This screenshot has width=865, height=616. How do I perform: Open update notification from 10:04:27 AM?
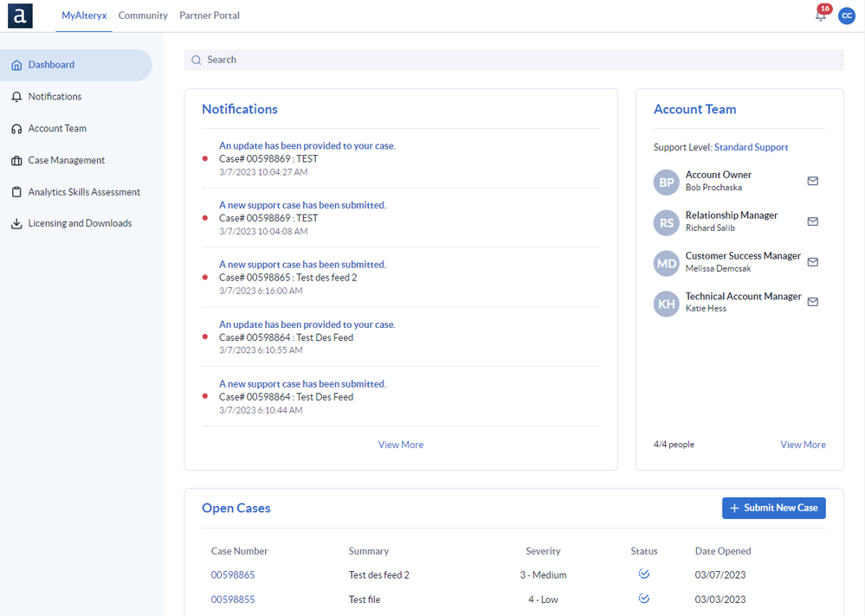coord(307,145)
